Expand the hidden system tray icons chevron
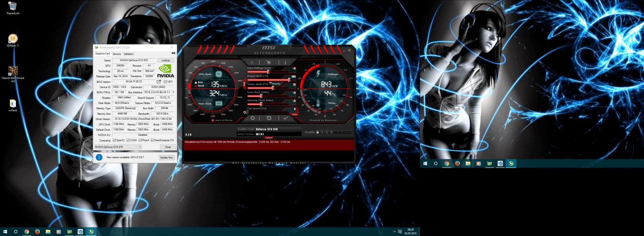The image size is (644, 236). pyautogui.click(x=394, y=232)
